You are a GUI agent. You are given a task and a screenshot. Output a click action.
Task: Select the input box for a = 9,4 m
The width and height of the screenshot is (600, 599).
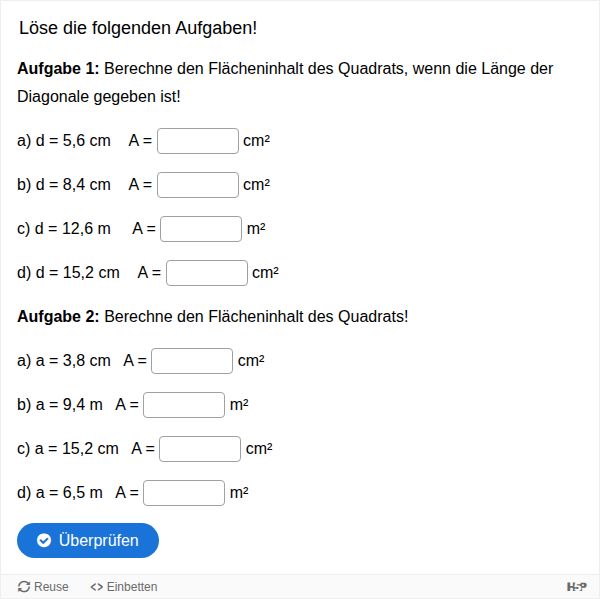click(x=184, y=405)
